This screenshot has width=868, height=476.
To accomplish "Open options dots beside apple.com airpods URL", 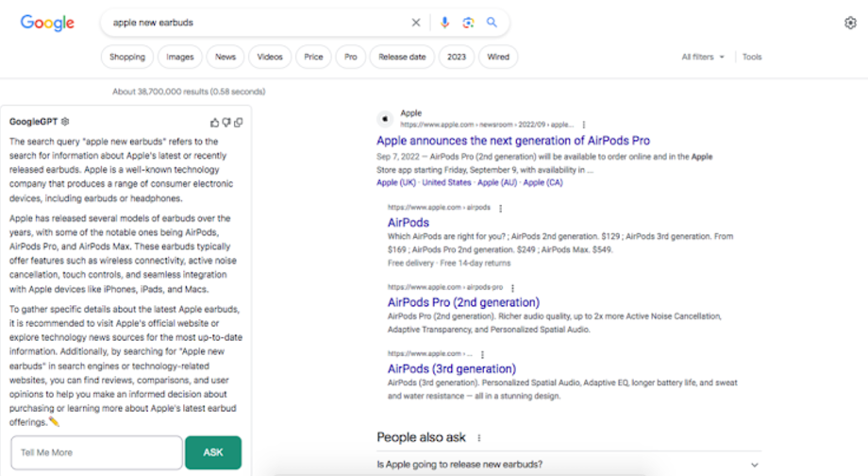I will 500,209.
